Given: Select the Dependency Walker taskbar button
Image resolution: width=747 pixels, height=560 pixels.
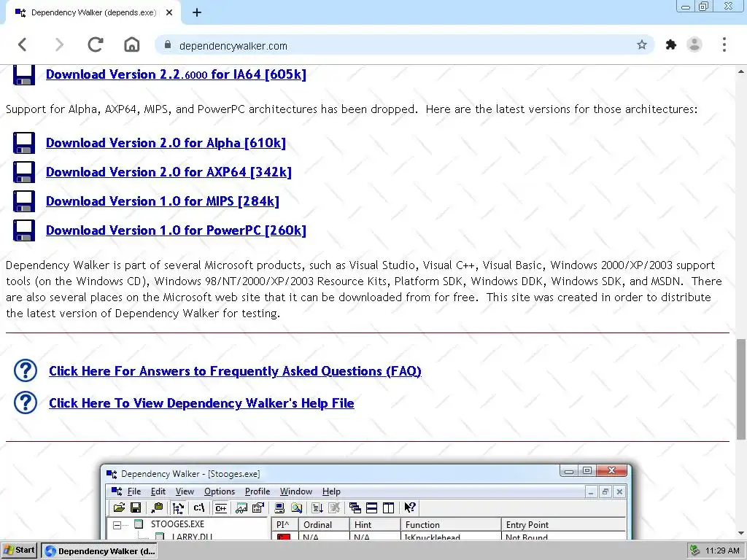Looking at the screenshot, I should click(x=99, y=551).
